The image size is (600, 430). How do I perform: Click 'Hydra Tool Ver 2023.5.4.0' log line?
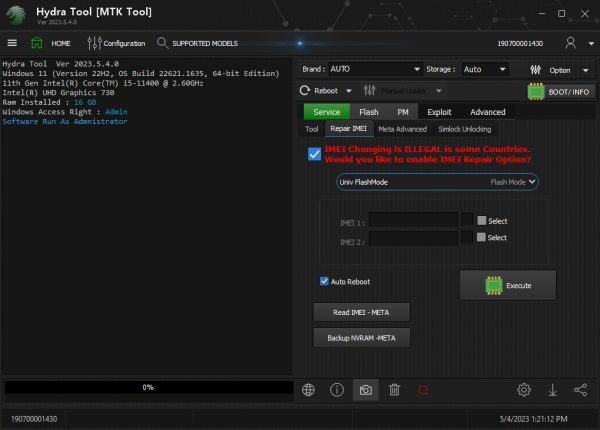(60, 64)
